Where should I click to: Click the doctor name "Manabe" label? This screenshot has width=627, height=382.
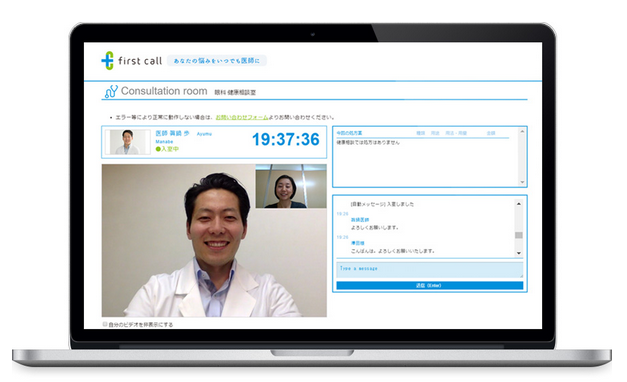pyautogui.click(x=164, y=142)
